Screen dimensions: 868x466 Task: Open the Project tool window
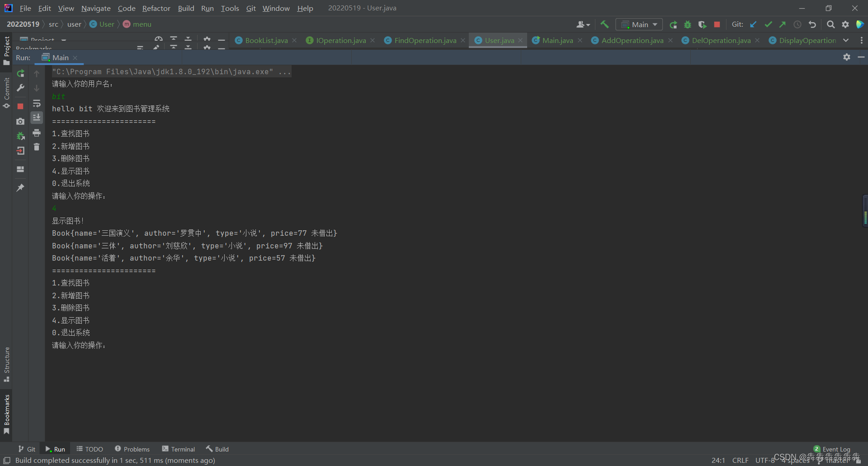pos(6,50)
